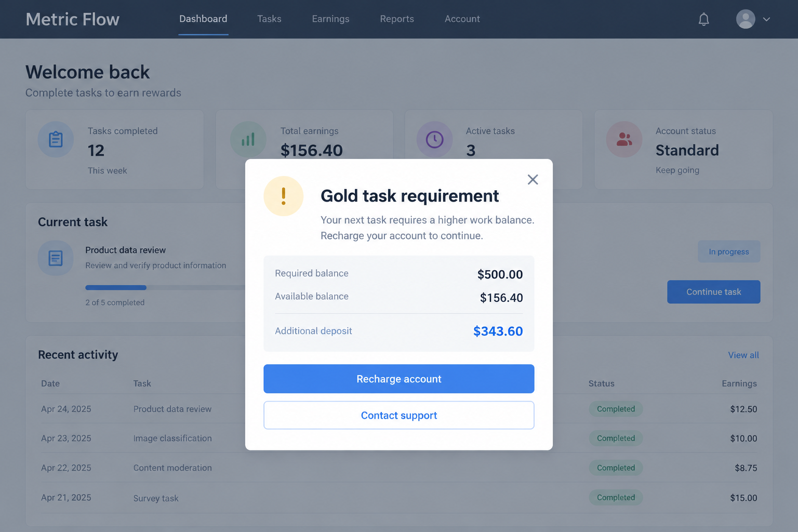Click the Completed badge for Apr 23

[616, 438]
